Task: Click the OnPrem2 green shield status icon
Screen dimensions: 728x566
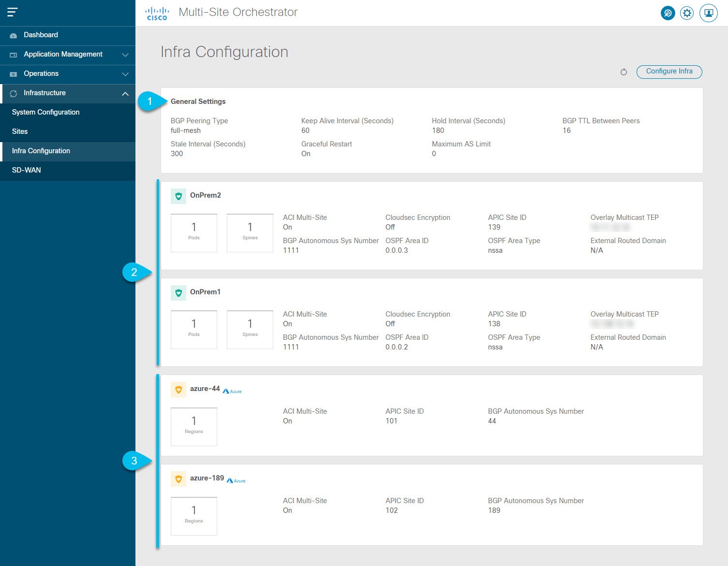Action: (x=178, y=196)
